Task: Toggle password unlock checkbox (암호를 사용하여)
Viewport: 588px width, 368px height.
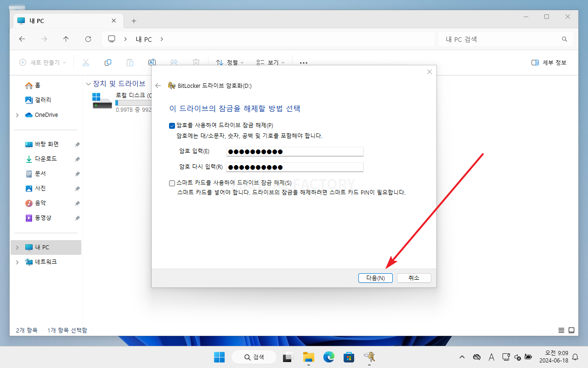Action: point(172,125)
